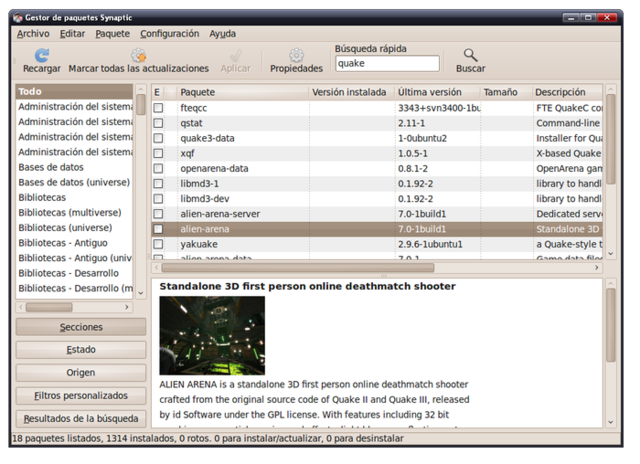Click description pane scroll up arrow
The width and height of the screenshot is (640, 464).
(611, 283)
